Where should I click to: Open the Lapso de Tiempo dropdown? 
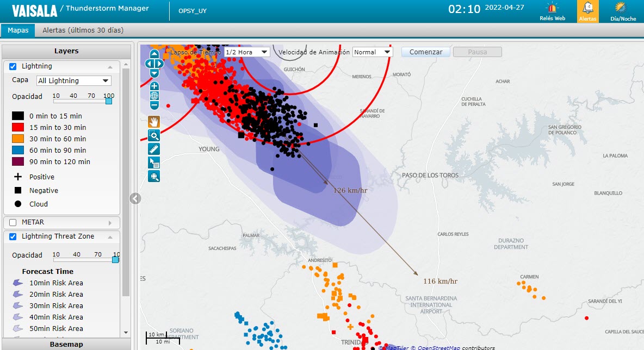[x=247, y=52]
